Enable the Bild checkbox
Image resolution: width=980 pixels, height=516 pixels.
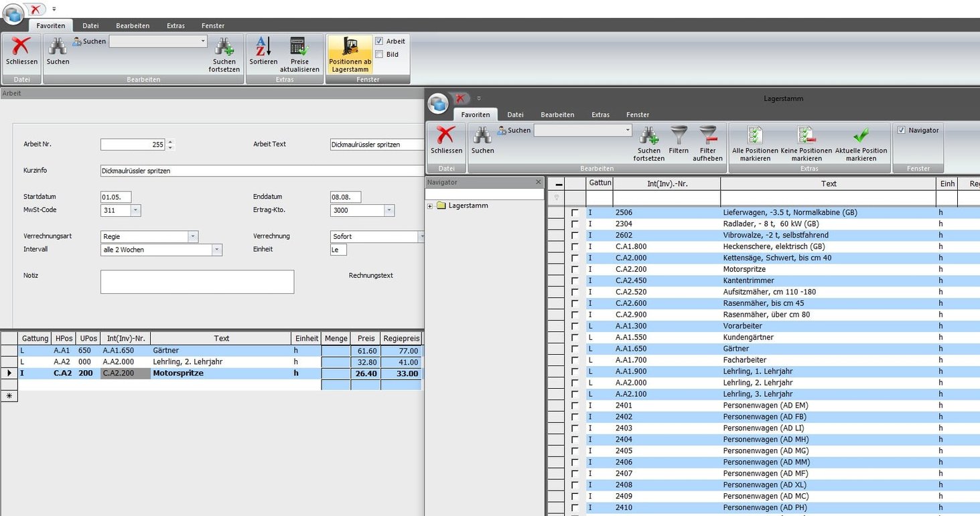pos(379,55)
